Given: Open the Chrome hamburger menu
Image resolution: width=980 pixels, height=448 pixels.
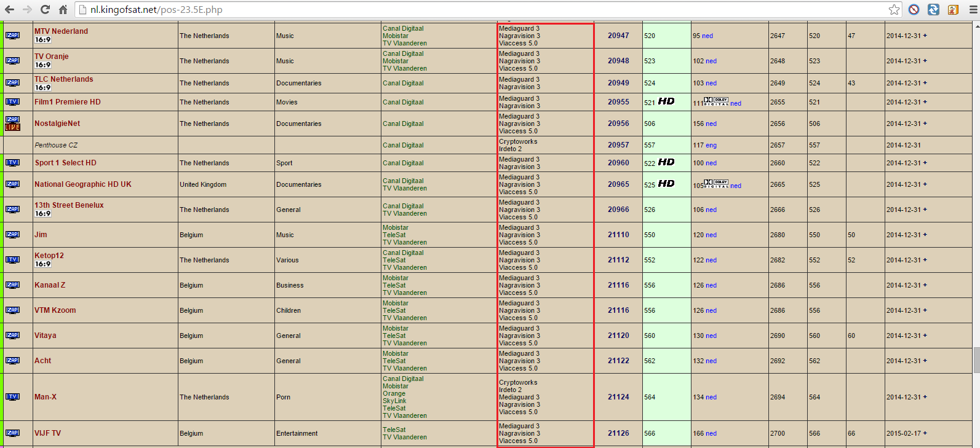Looking at the screenshot, I should point(973,9).
